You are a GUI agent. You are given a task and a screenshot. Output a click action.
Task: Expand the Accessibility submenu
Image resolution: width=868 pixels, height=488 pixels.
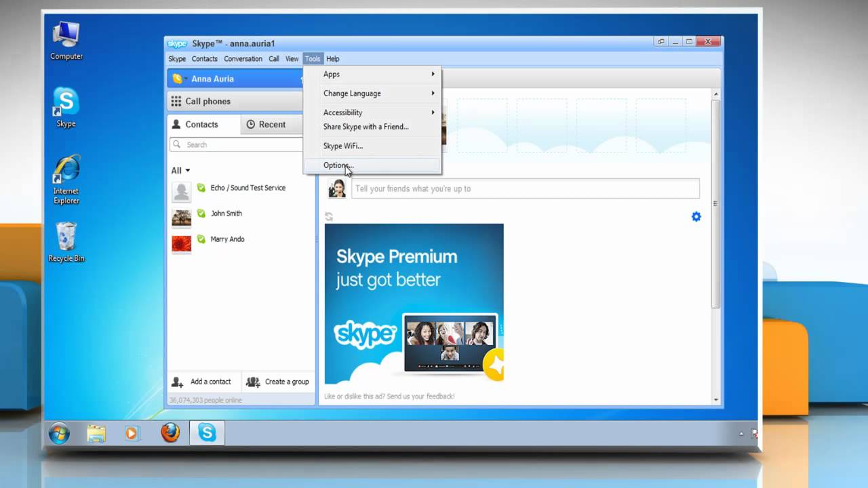[372, 113]
